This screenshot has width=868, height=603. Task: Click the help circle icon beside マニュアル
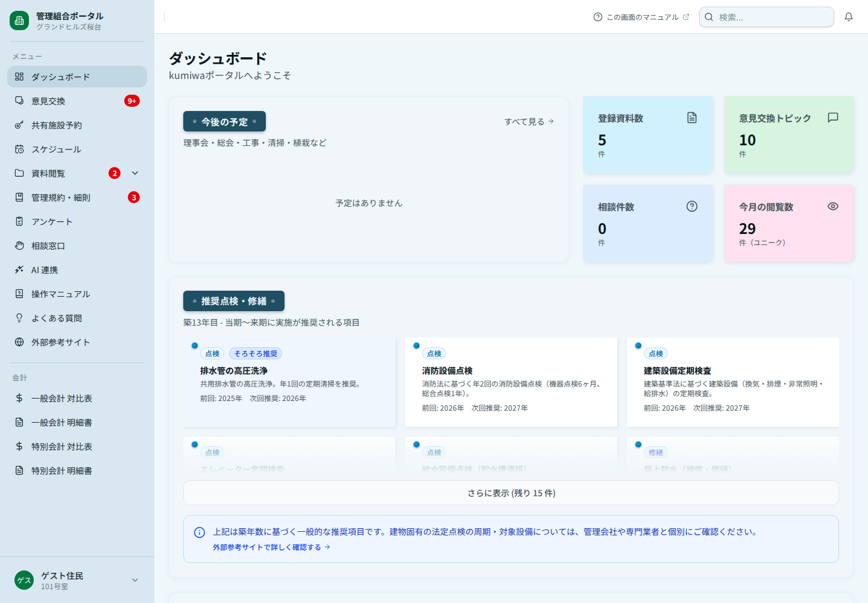[x=598, y=17]
